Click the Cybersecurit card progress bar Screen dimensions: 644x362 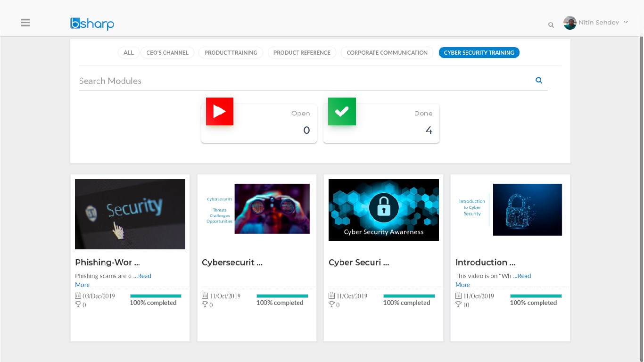282,296
